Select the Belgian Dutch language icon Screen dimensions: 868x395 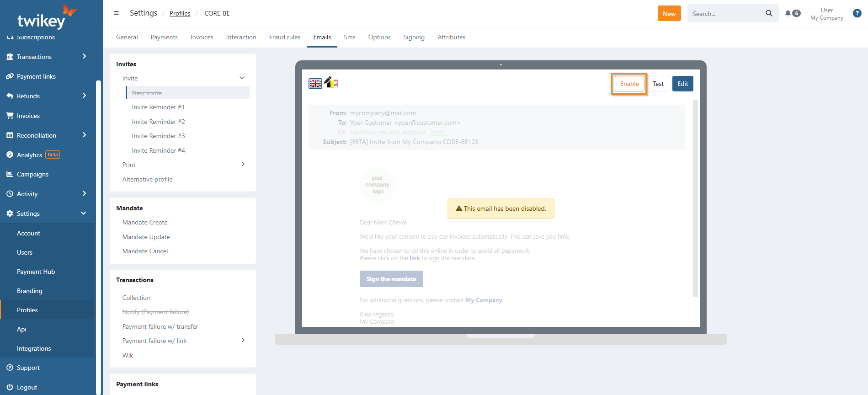(331, 83)
